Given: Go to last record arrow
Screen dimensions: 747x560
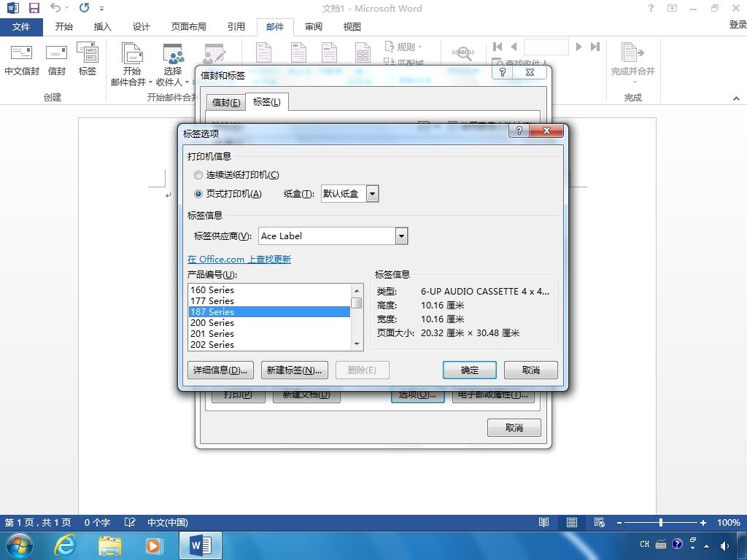Looking at the screenshot, I should 595,47.
